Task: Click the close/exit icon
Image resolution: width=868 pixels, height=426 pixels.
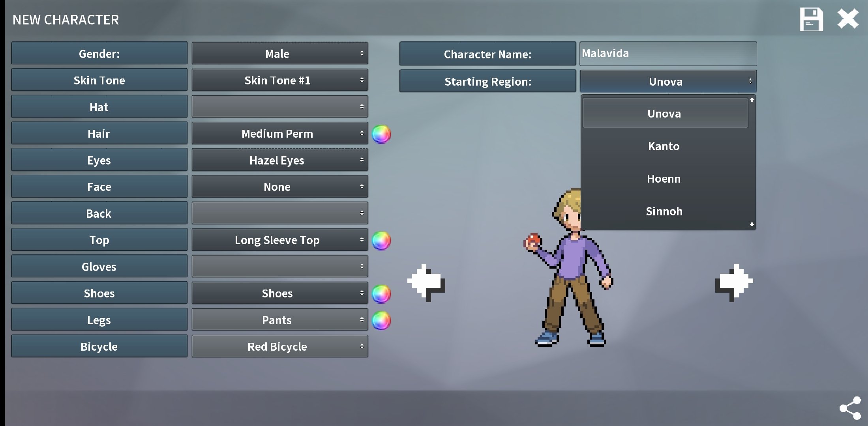Action: [849, 19]
